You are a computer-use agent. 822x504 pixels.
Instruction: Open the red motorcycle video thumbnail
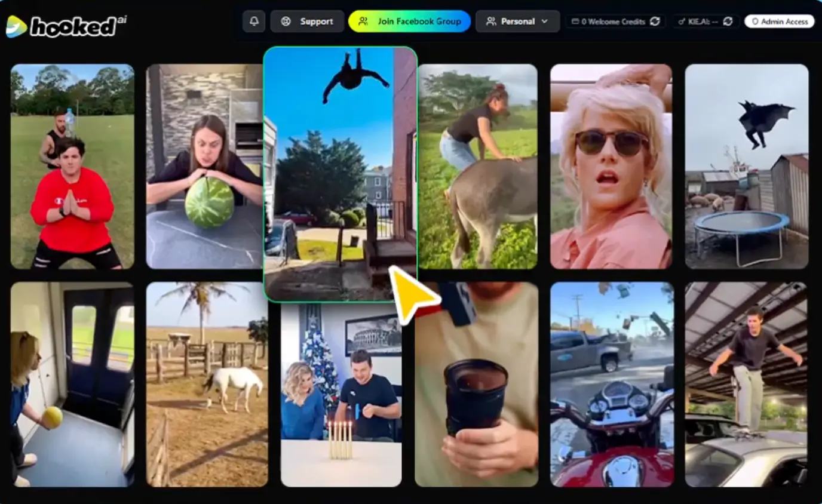coord(612,383)
